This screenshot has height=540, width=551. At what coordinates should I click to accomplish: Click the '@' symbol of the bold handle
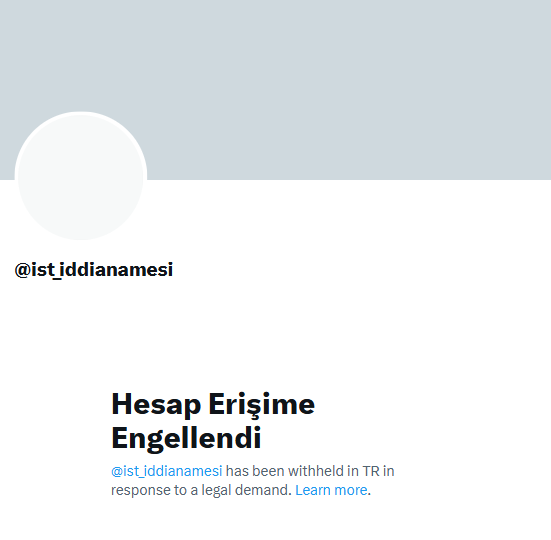[22, 270]
